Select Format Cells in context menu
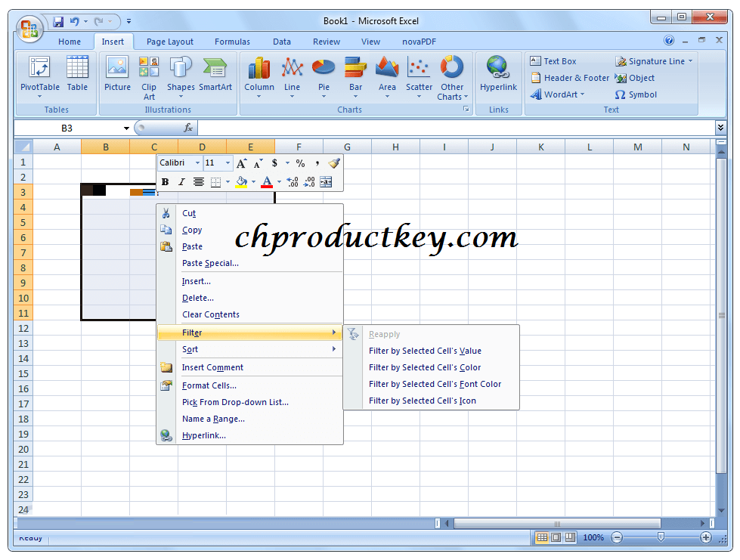 pos(249,385)
